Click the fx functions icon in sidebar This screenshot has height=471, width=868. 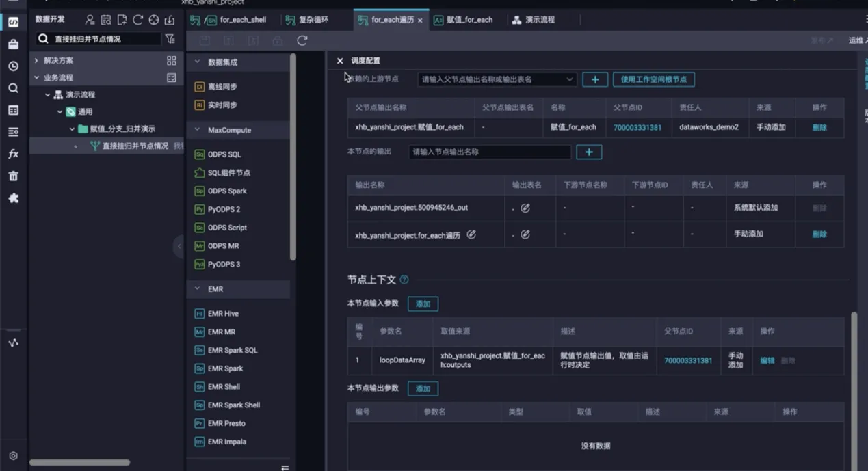tap(13, 154)
